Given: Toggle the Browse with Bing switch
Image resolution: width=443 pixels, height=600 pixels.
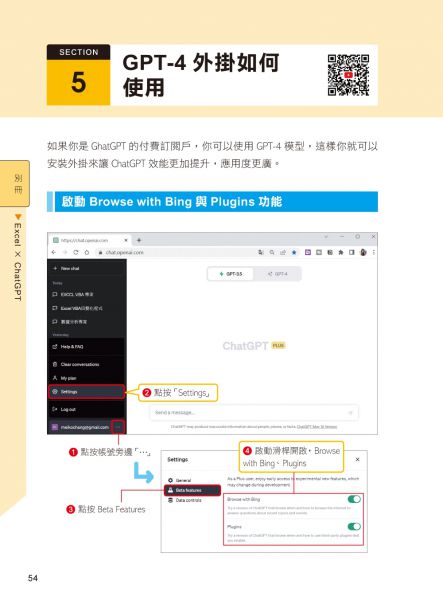Looking at the screenshot, I should coord(354,499).
